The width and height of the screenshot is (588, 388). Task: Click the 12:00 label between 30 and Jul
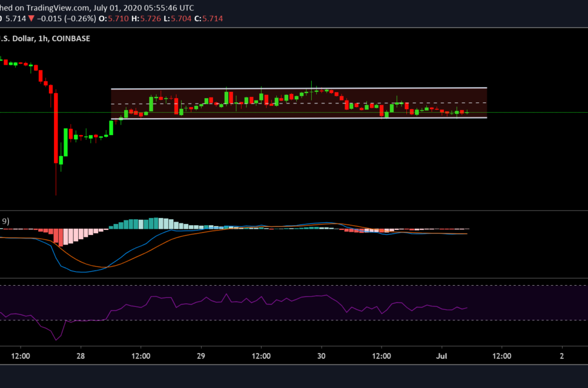382,356
